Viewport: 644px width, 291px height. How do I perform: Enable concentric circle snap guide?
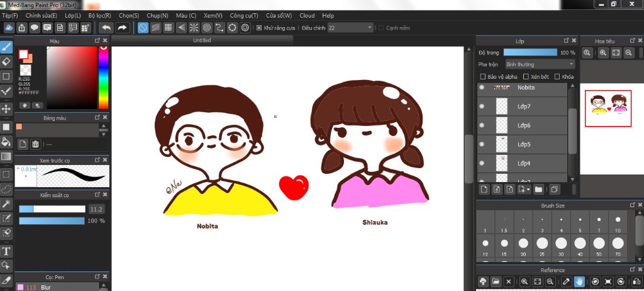207,28
